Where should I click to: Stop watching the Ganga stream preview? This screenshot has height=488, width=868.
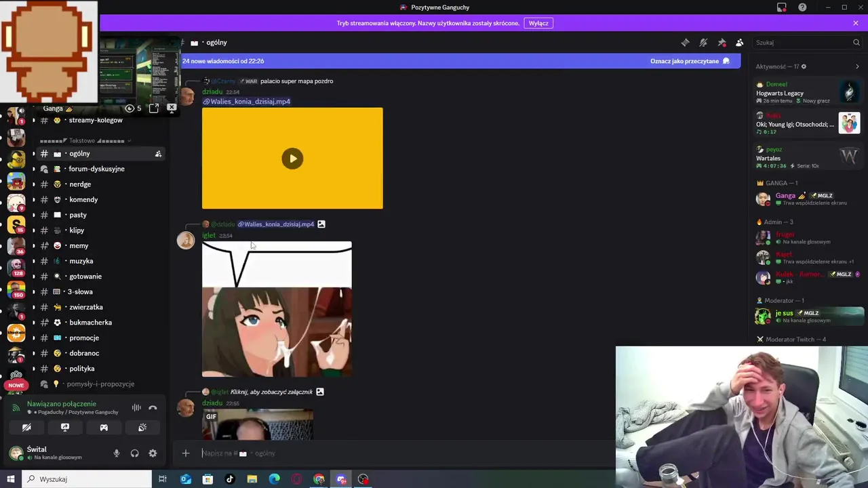pos(172,108)
